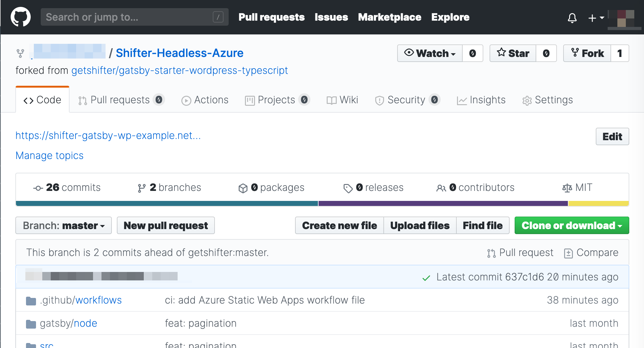Expand the plus create-new menu

[596, 18]
